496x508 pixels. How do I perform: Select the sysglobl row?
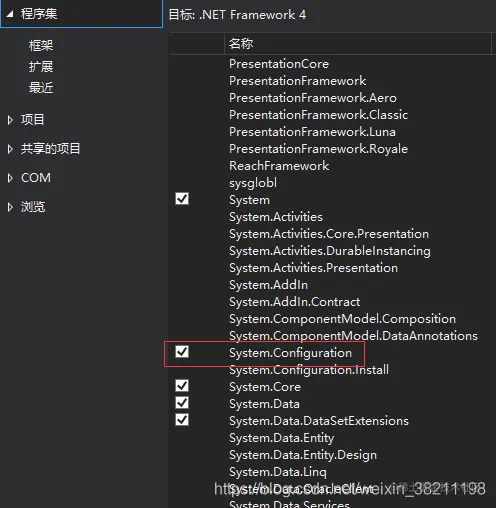tap(253, 183)
